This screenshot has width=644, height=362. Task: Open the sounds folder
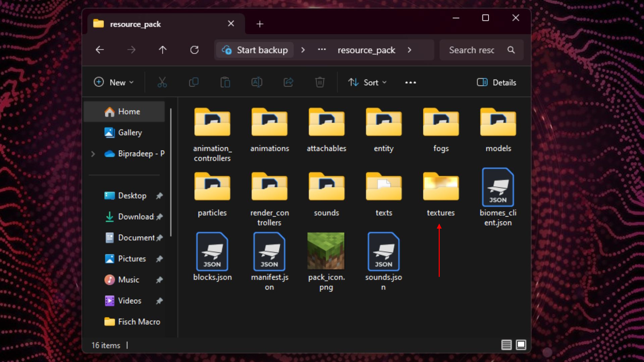(x=326, y=188)
